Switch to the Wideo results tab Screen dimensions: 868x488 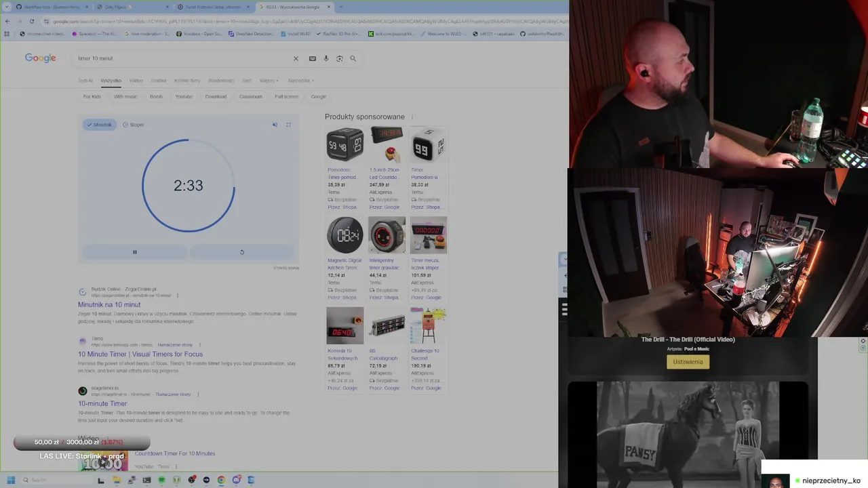[136, 81]
